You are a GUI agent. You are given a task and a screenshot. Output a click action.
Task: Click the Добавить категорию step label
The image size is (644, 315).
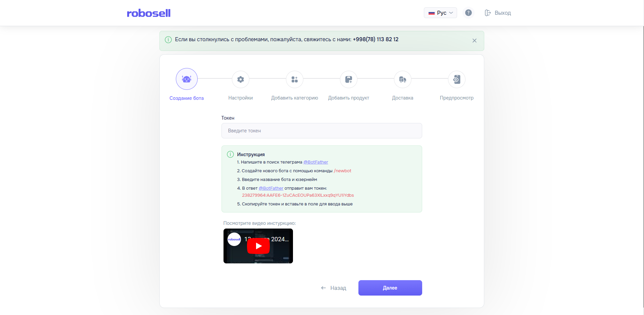point(295,98)
